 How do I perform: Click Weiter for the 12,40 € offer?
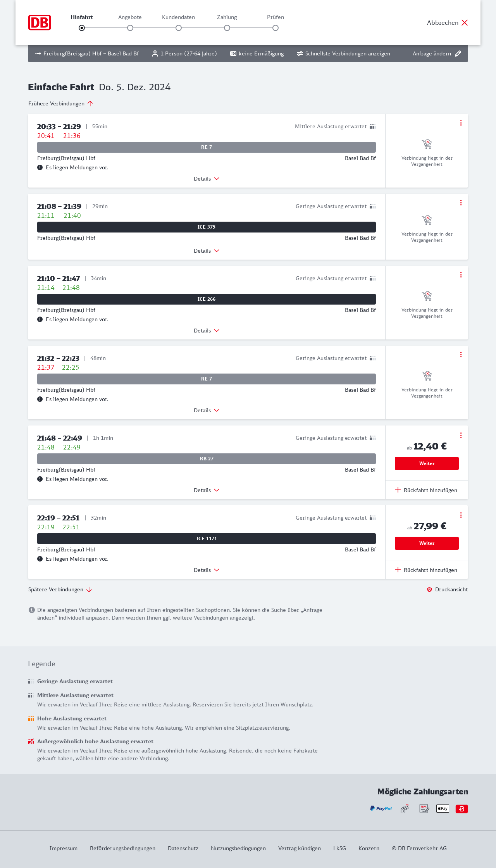427,463
